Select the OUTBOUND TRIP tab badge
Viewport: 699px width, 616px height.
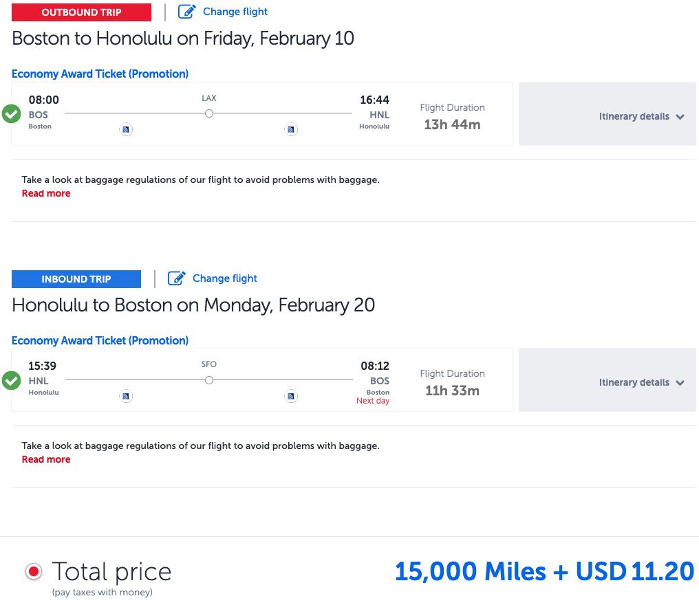coord(81,12)
